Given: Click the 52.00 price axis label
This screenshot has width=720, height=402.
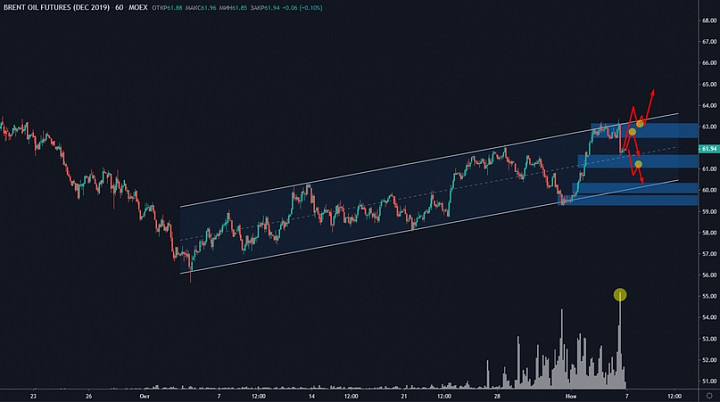Looking at the screenshot, I should (709, 360).
